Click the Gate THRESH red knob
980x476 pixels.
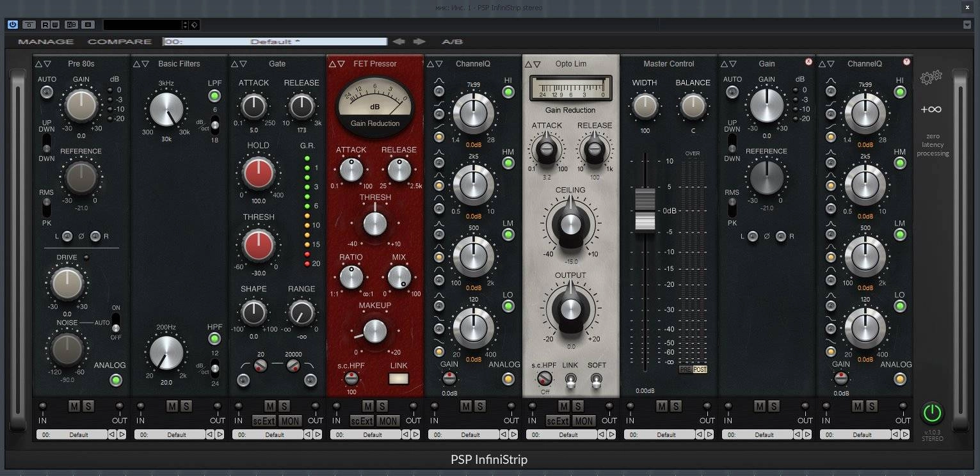[259, 244]
